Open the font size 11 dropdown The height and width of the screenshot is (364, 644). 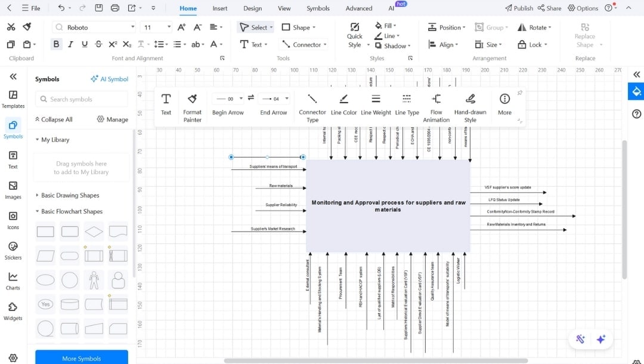tap(169, 27)
